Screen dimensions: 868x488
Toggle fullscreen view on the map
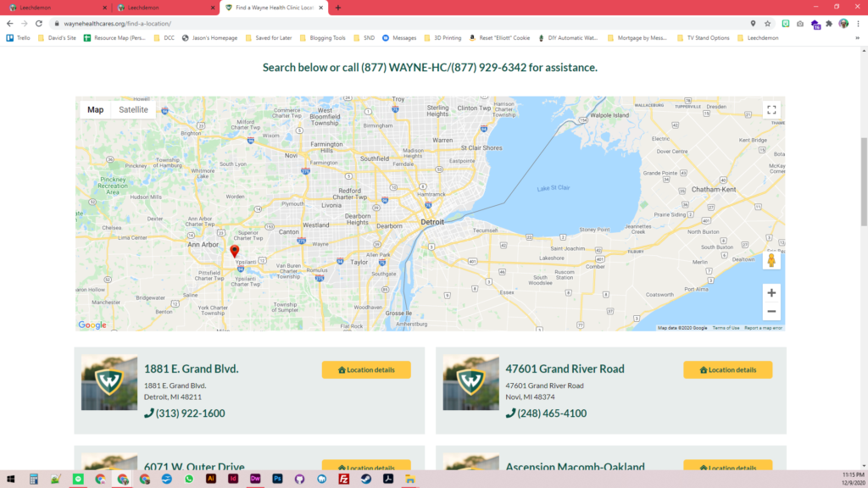[771, 109]
